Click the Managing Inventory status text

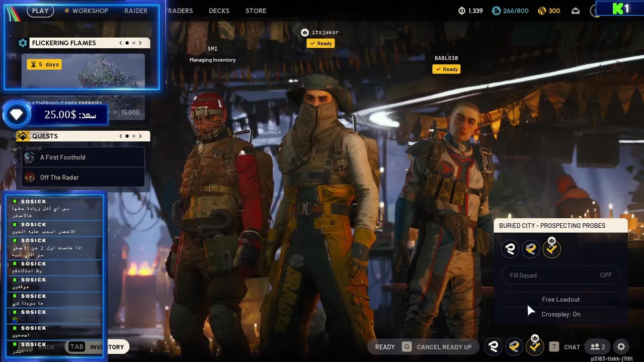coord(212,60)
